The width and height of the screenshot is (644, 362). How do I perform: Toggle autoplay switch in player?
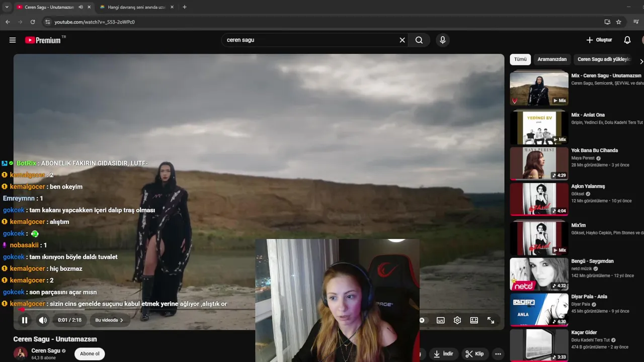422,320
